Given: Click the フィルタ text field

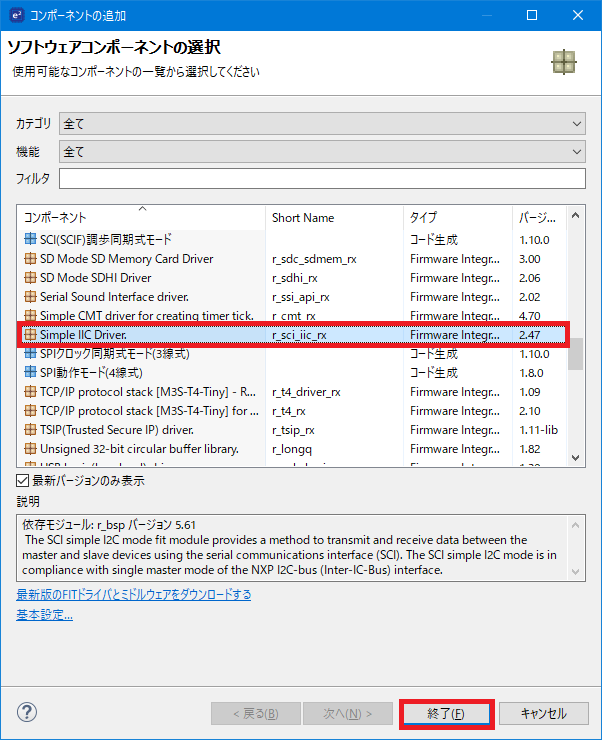Looking at the screenshot, I should click(322, 178).
